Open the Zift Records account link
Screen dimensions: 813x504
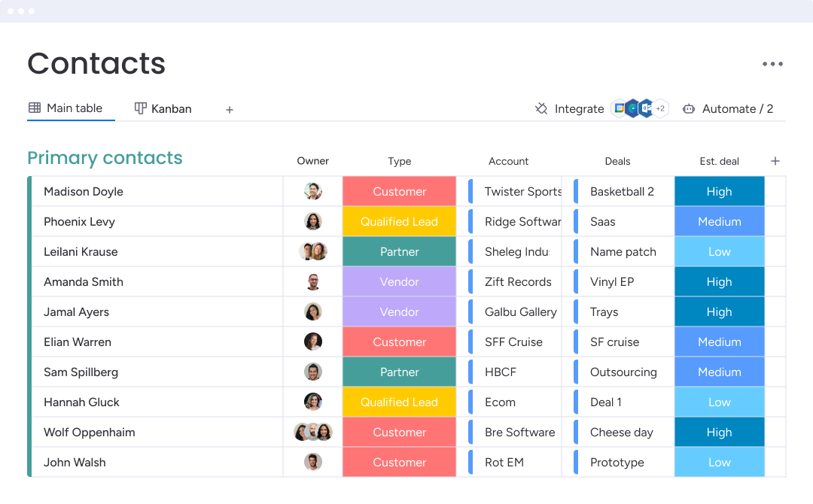pyautogui.click(x=518, y=281)
